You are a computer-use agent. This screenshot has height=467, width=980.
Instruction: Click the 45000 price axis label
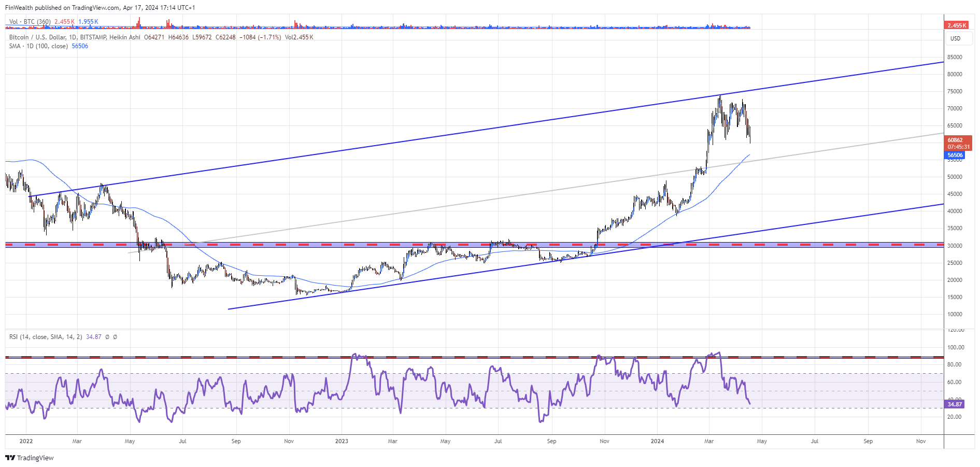coord(955,194)
